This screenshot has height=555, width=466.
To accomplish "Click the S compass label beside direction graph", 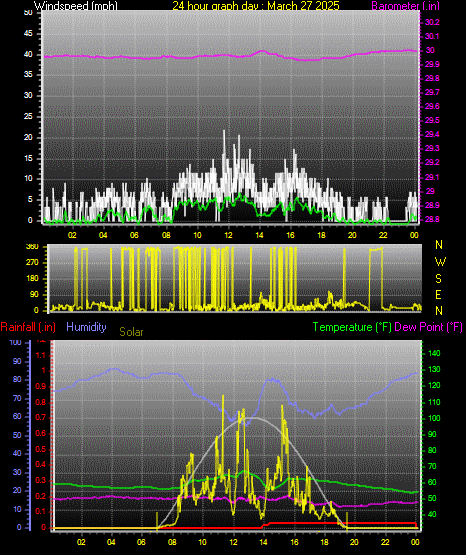I will (438, 279).
